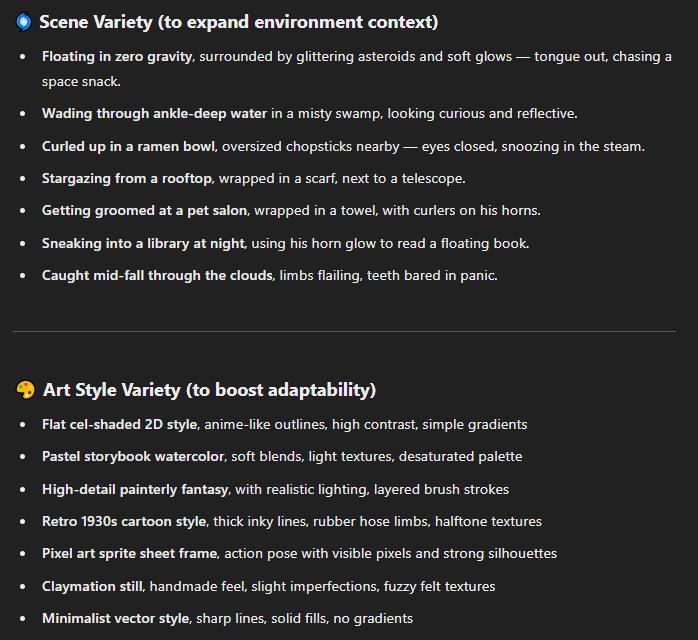Click 'Minimalist vector style' text
Screen dimensions: 698x640
(x=116, y=618)
